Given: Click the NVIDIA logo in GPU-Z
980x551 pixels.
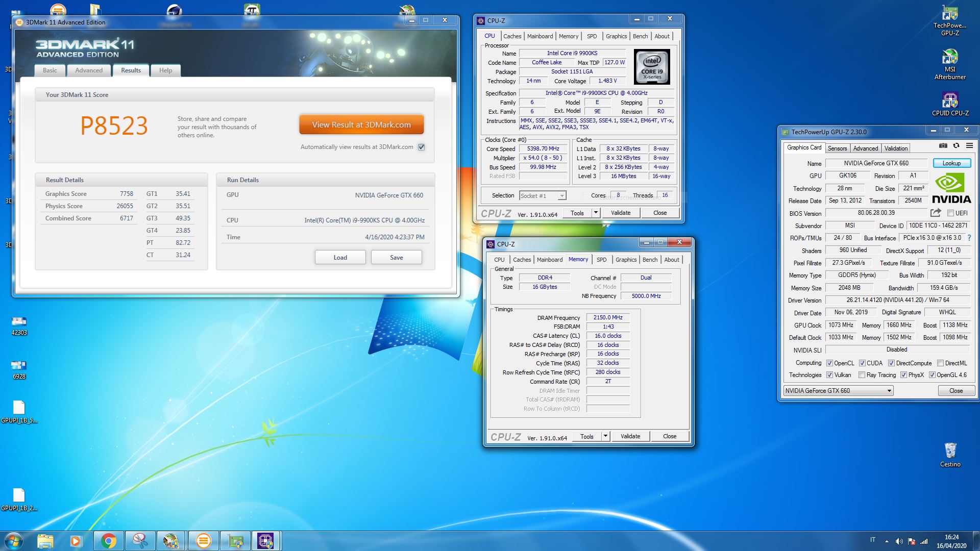Looking at the screenshot, I should pyautogui.click(x=951, y=189).
